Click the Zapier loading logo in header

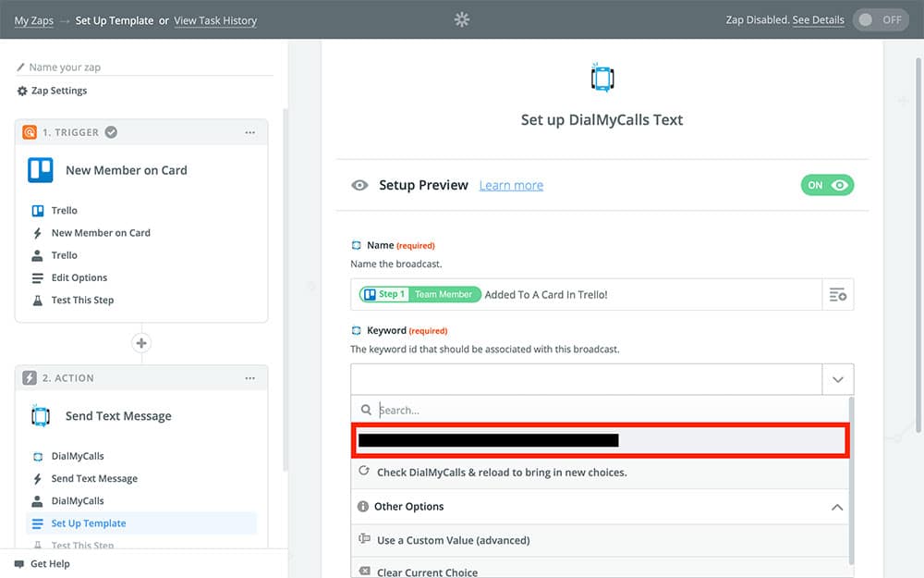tap(462, 19)
